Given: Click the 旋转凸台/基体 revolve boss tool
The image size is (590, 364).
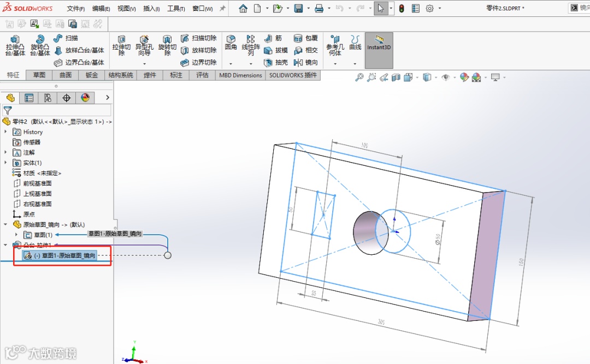Looking at the screenshot, I should point(40,46).
